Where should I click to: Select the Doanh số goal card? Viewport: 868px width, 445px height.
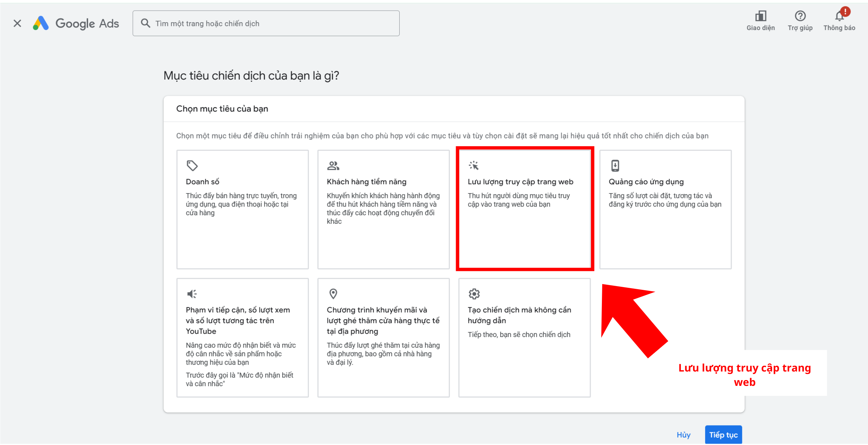coord(243,210)
